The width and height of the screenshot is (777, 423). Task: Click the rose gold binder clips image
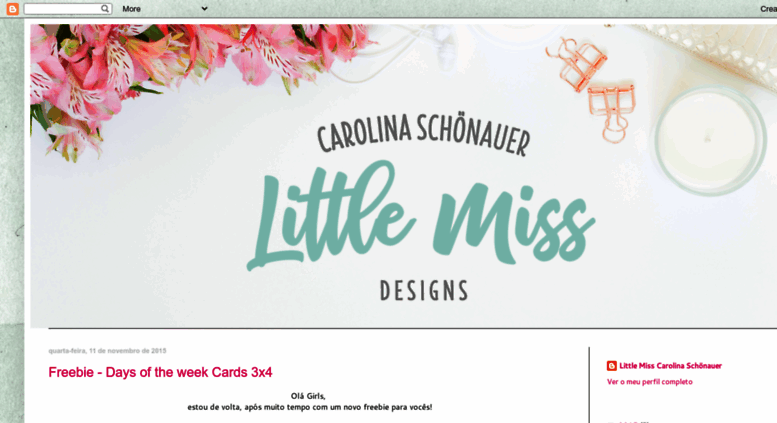coord(592,89)
